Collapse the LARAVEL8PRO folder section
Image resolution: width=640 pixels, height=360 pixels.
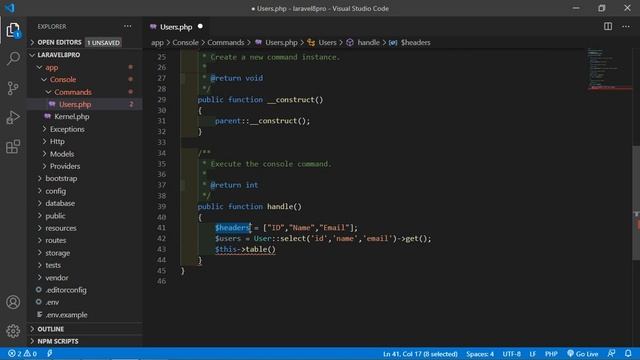(84, 55)
